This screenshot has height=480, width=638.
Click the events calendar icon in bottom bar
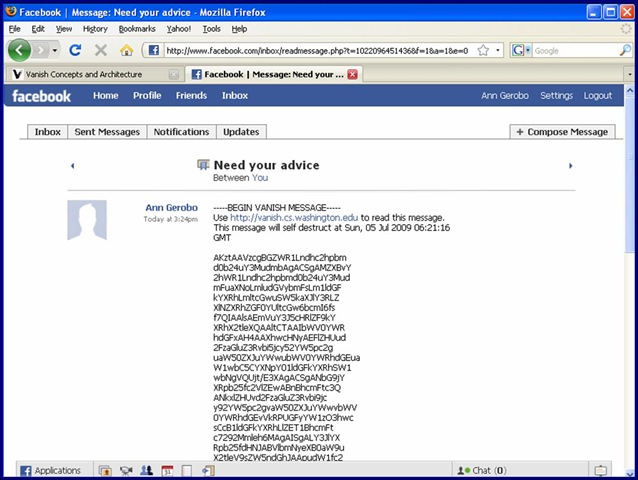pyautogui.click(x=167, y=471)
